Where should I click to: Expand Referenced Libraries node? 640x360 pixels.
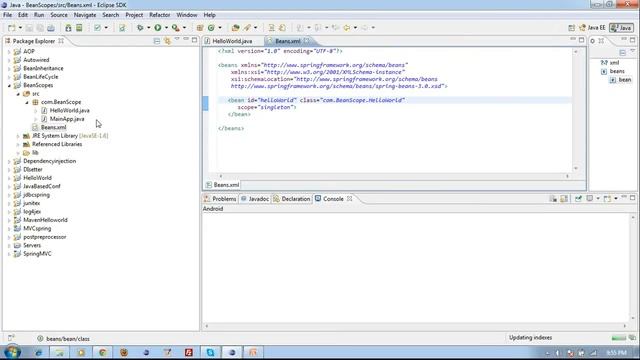click(18, 144)
